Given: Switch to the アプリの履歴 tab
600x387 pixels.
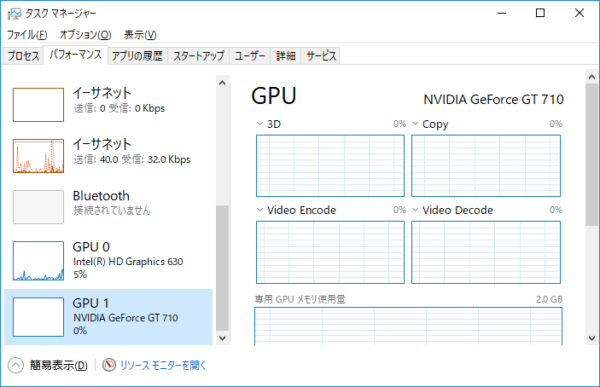Looking at the screenshot, I should 137,56.
